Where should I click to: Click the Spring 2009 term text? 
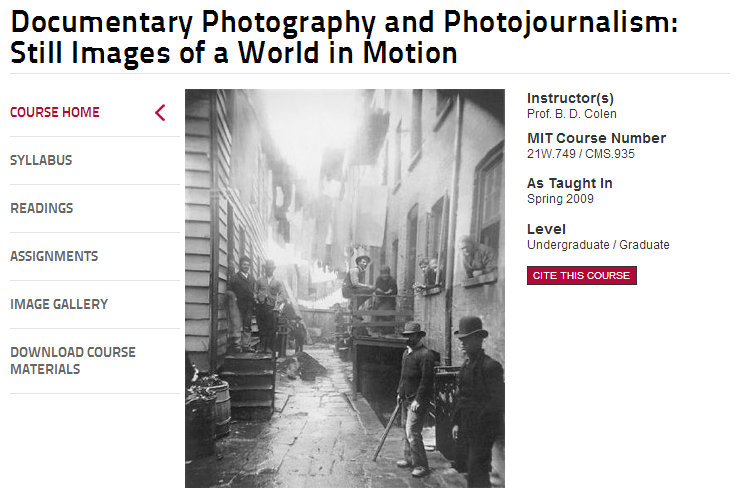point(560,199)
